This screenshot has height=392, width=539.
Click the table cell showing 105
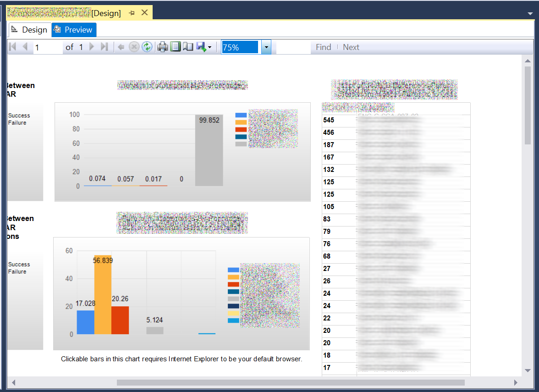[339, 207]
